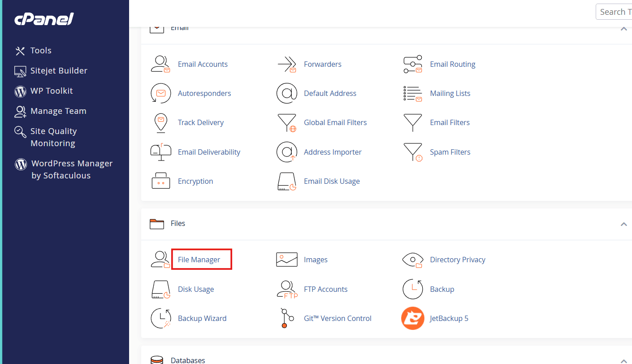Open the Spam Filters funnel icon
Image resolution: width=632 pixels, height=364 pixels.
coord(412,152)
